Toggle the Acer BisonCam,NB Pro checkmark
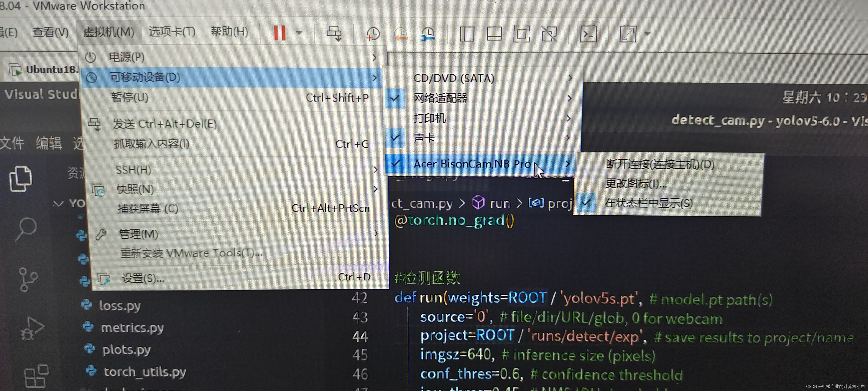This screenshot has width=868, height=391. pyautogui.click(x=395, y=164)
